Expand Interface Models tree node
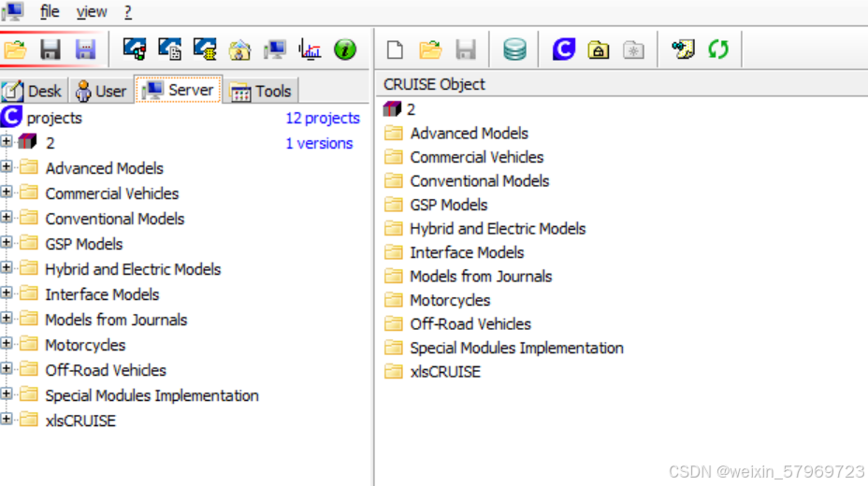 pos(7,293)
